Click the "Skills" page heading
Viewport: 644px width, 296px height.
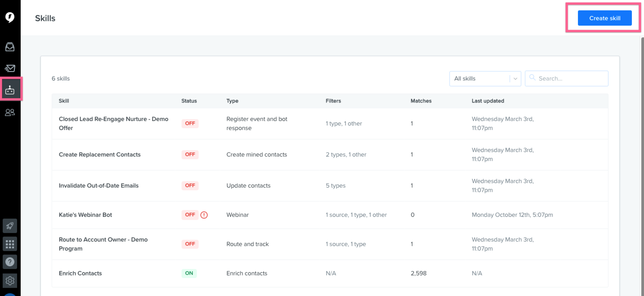click(45, 18)
